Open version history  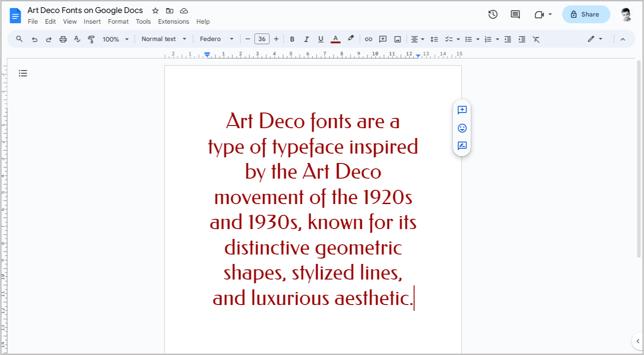[x=493, y=14]
